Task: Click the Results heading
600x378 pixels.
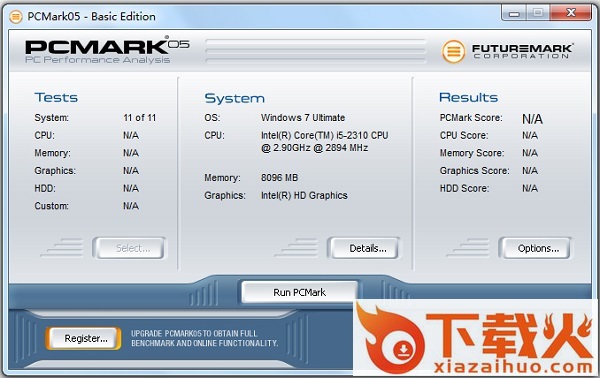Action: point(468,98)
